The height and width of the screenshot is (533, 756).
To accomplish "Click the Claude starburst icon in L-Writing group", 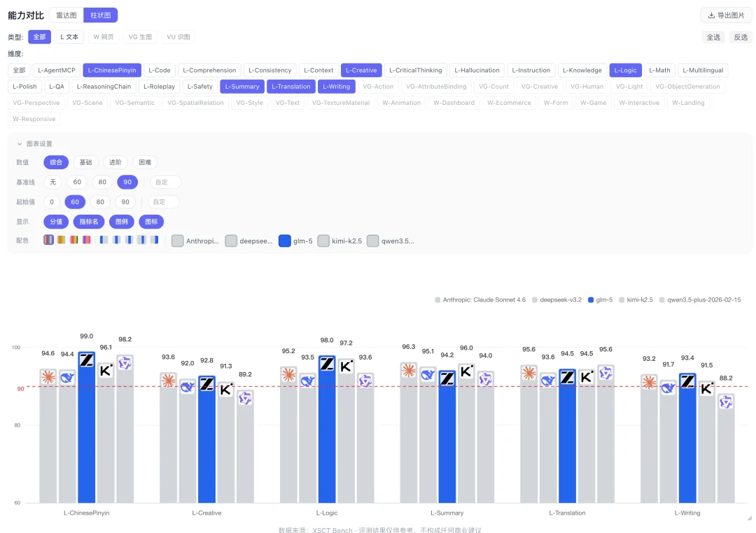I will coord(649,382).
